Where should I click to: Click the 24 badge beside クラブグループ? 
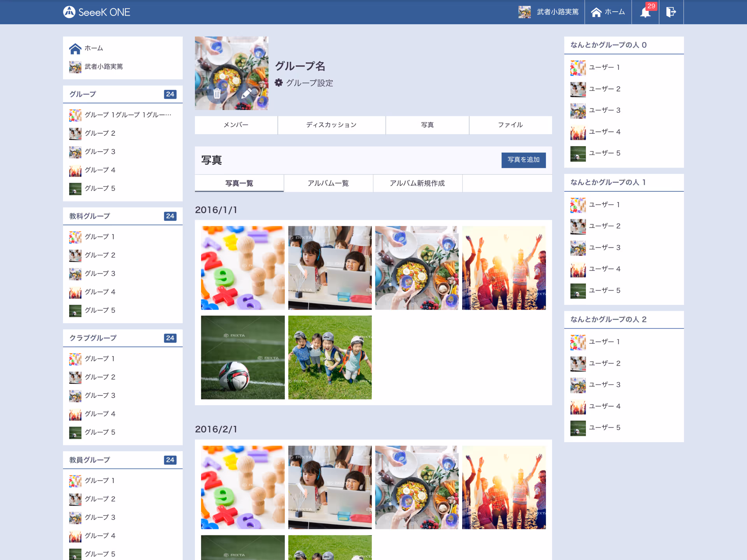170,338
